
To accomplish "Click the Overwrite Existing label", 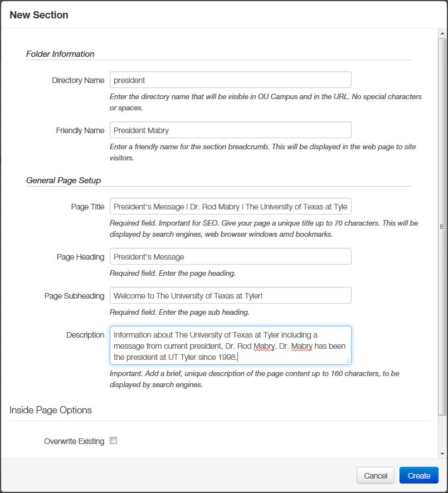I will pyautogui.click(x=74, y=441).
